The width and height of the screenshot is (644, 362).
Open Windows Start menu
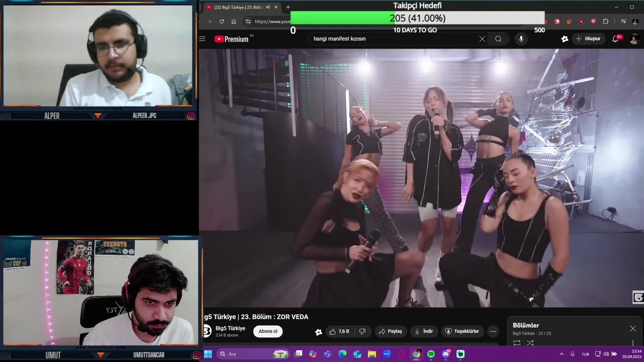[x=208, y=354]
